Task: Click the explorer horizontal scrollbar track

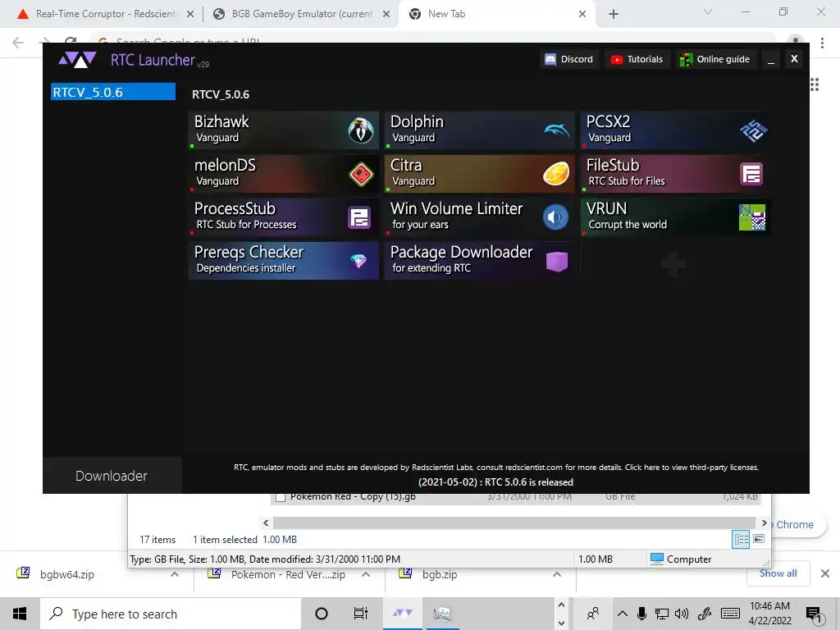Action: click(x=514, y=523)
